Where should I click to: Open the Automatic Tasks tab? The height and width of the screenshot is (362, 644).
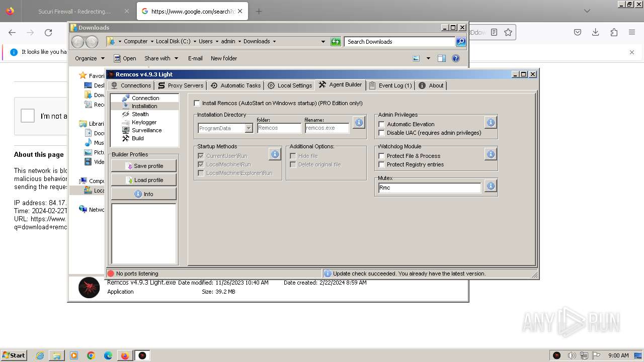coord(235,85)
